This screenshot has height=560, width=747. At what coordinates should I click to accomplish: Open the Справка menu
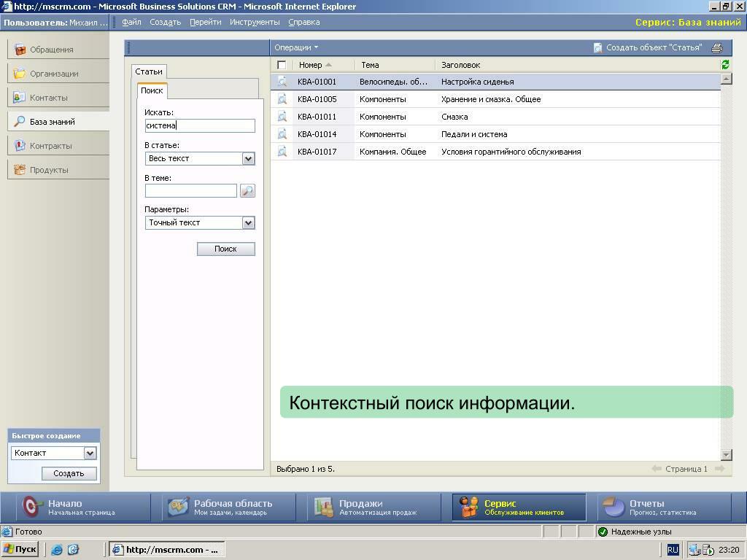pyautogui.click(x=304, y=22)
